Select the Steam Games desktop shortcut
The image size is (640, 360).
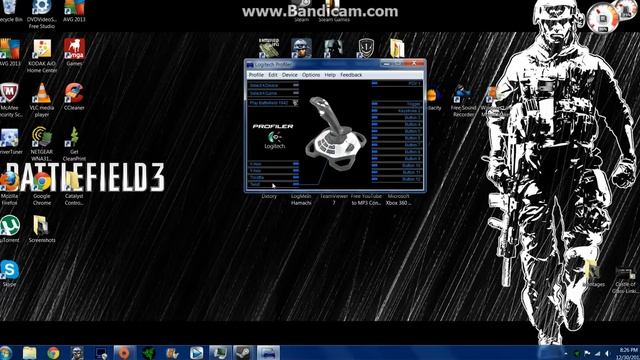pyautogui.click(x=334, y=11)
